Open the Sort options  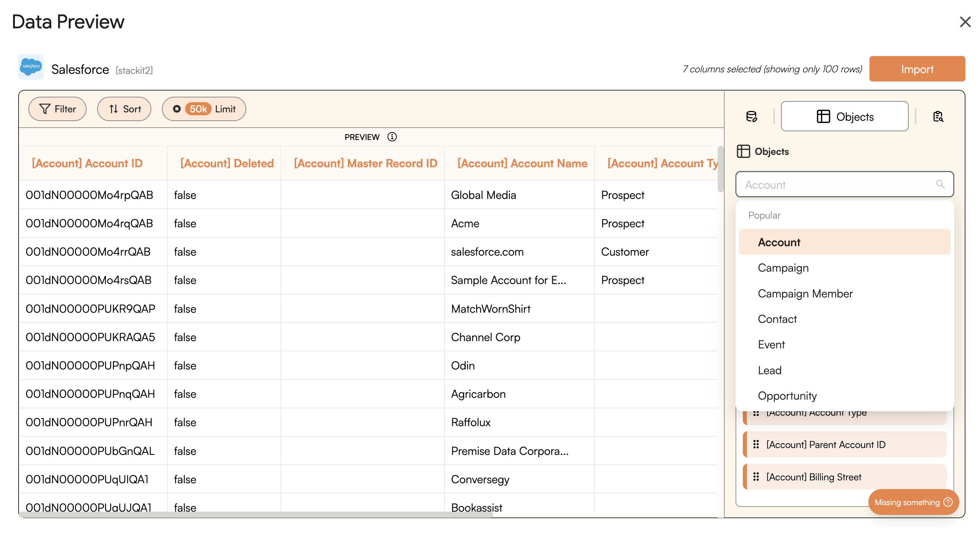124,109
